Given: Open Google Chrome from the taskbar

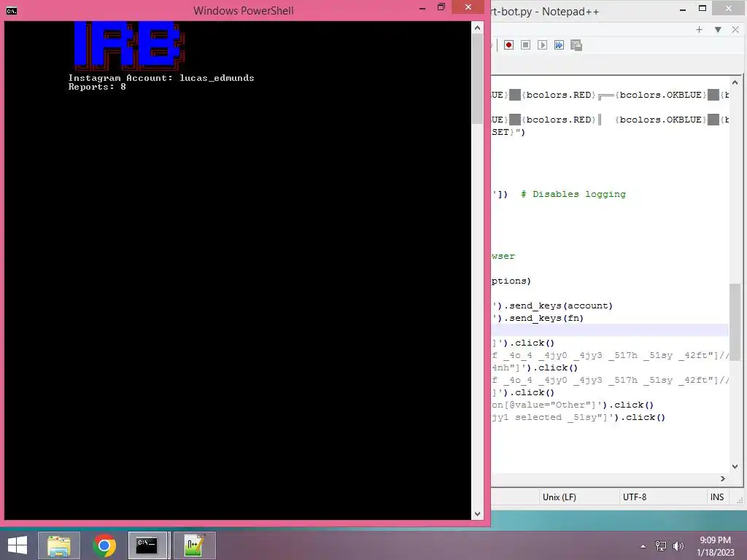Looking at the screenshot, I should [x=104, y=545].
